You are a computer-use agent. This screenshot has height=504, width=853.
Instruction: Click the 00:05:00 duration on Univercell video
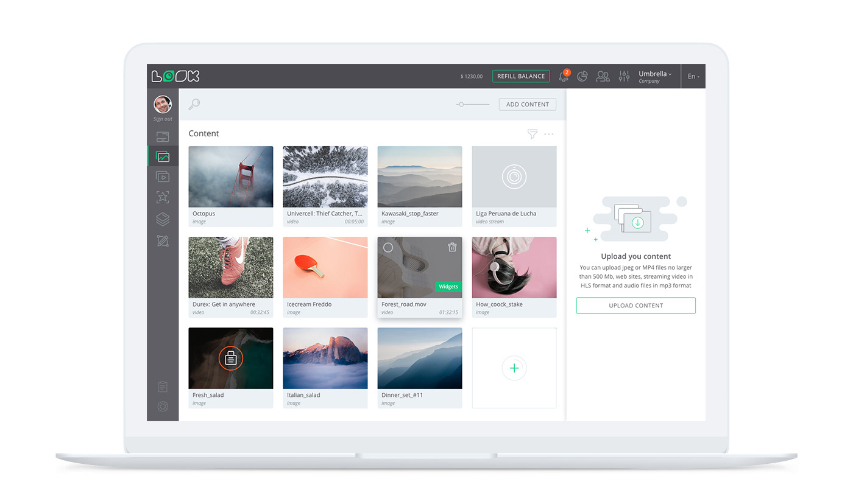click(x=354, y=222)
